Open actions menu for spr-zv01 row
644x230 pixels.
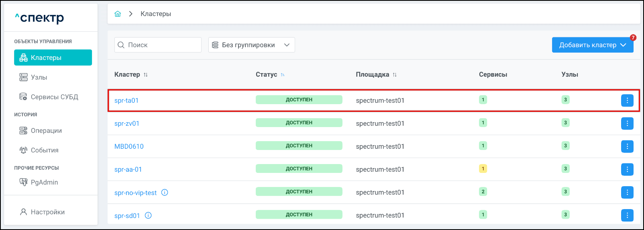pos(627,123)
